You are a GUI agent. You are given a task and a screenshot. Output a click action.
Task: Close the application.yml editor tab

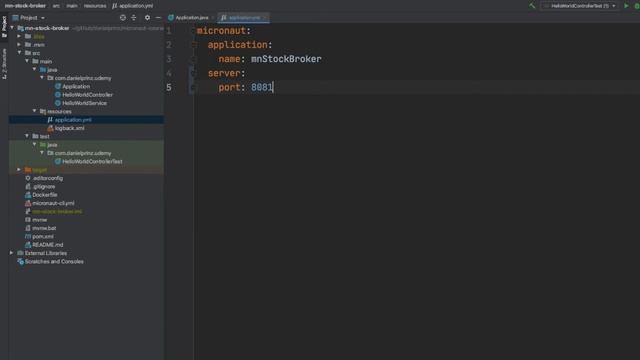coord(265,18)
